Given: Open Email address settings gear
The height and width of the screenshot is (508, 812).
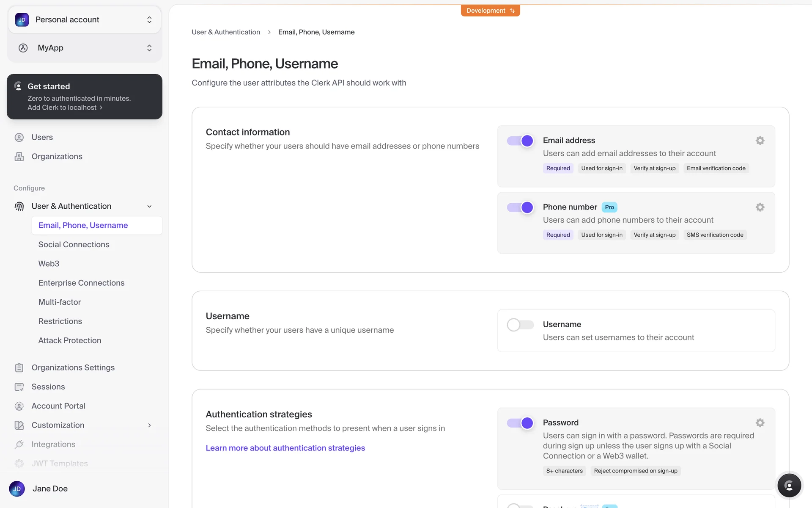Looking at the screenshot, I should click(x=760, y=141).
